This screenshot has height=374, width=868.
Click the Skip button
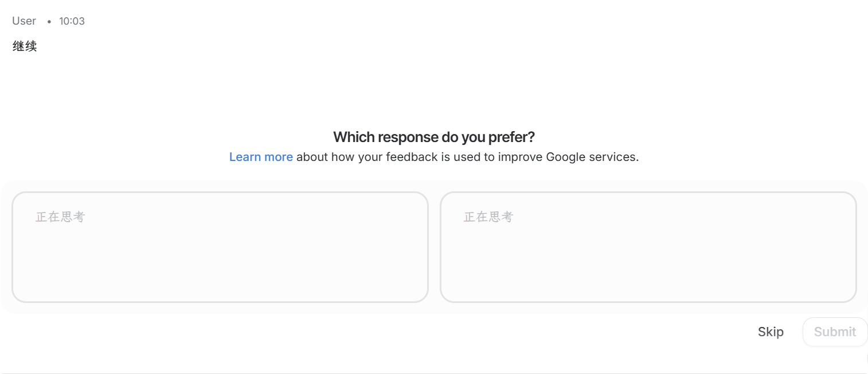(771, 332)
